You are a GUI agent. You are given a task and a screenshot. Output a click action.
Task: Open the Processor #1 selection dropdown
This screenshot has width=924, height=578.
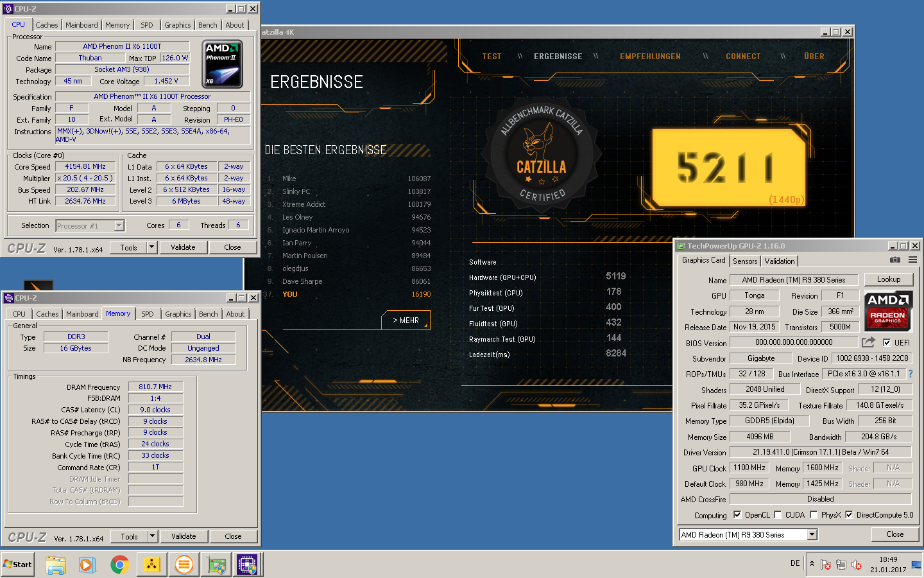point(119,225)
